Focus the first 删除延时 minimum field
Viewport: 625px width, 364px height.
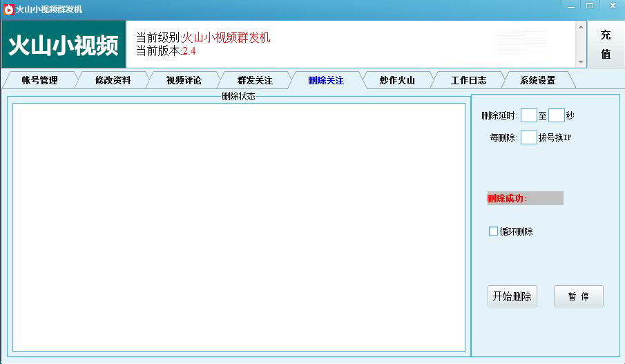pyautogui.click(x=529, y=115)
